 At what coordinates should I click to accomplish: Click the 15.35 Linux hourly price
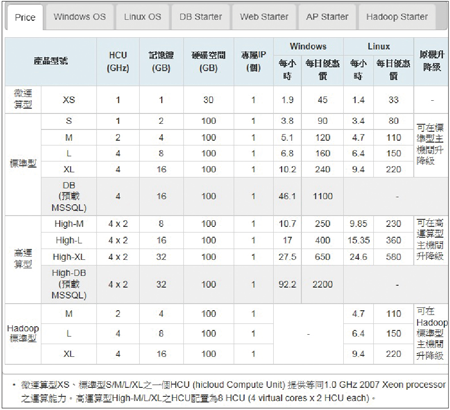358,240
